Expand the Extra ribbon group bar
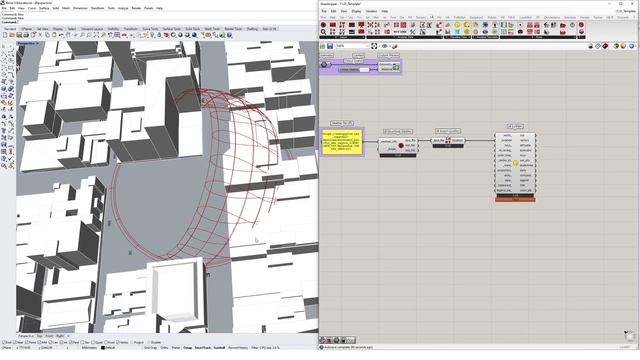The width and height of the screenshot is (640, 360). [x=538, y=37]
